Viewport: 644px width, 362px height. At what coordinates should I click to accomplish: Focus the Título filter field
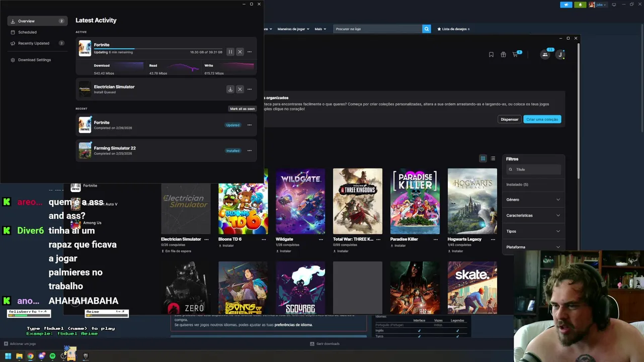(x=533, y=169)
